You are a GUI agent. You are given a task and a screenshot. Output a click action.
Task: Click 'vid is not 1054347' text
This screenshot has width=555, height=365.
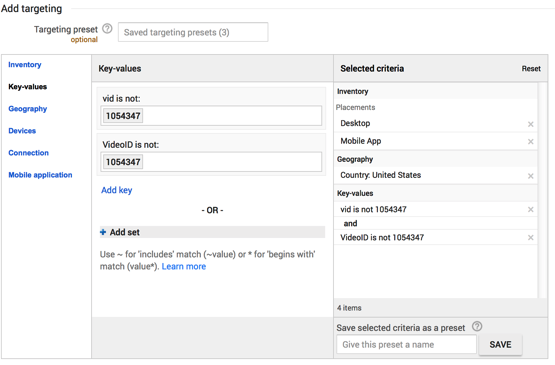coord(373,209)
